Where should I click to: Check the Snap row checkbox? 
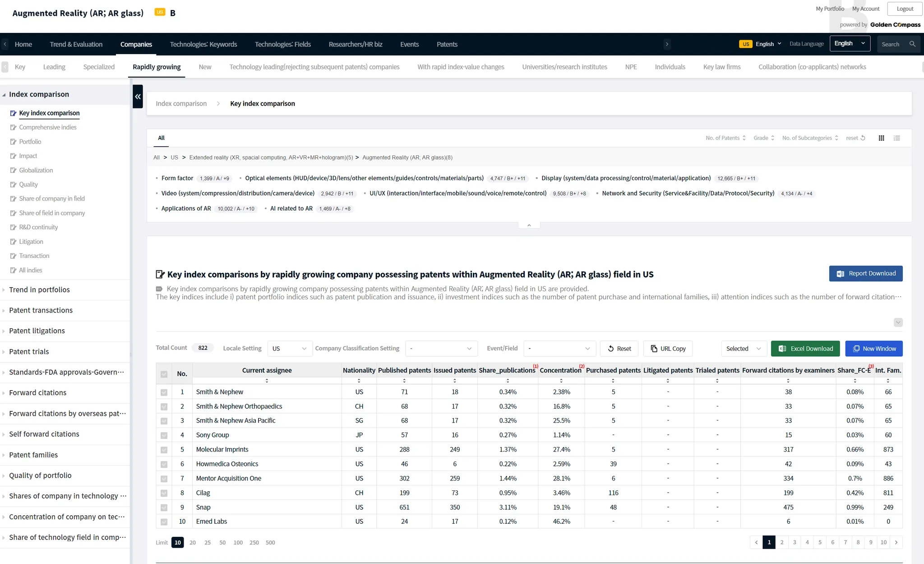pos(164,508)
